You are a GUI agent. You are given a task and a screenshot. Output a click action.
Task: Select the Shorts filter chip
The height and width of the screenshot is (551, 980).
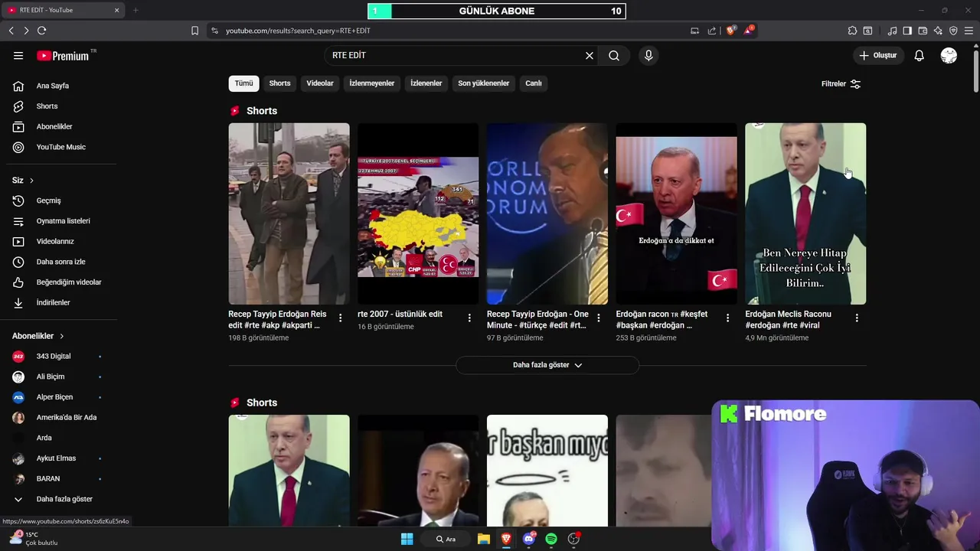279,83
